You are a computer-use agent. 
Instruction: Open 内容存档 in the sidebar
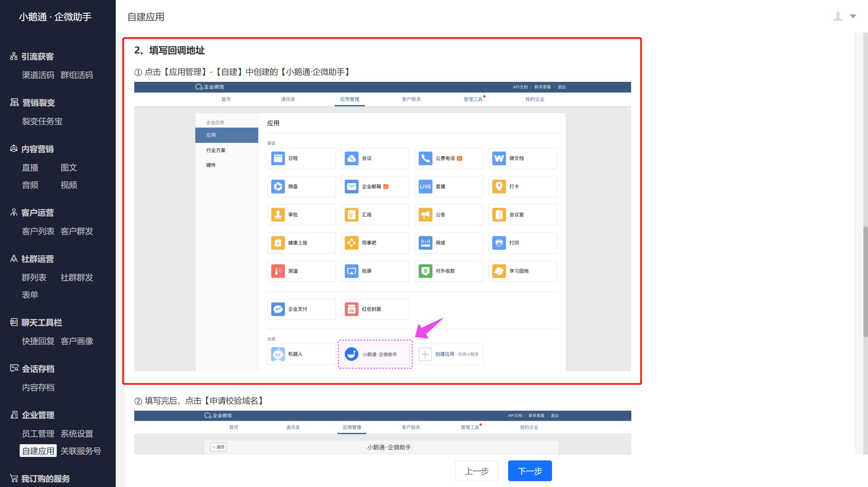click(x=38, y=387)
